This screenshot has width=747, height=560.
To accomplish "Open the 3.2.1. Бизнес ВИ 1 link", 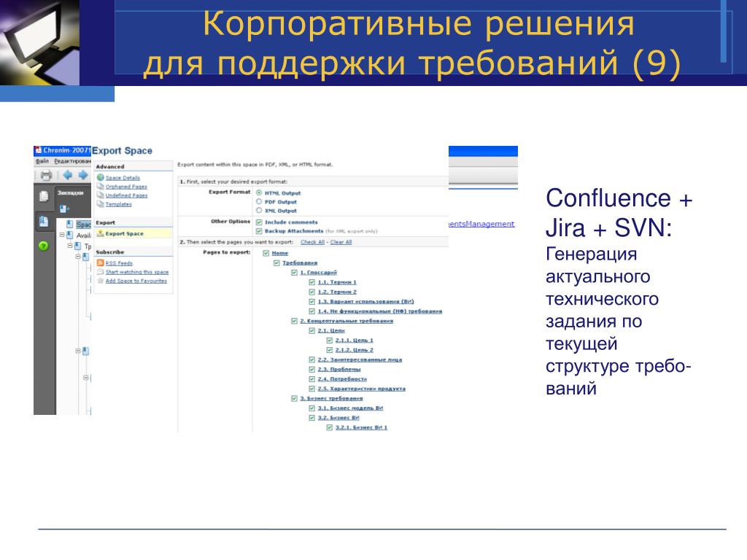I will (x=362, y=427).
